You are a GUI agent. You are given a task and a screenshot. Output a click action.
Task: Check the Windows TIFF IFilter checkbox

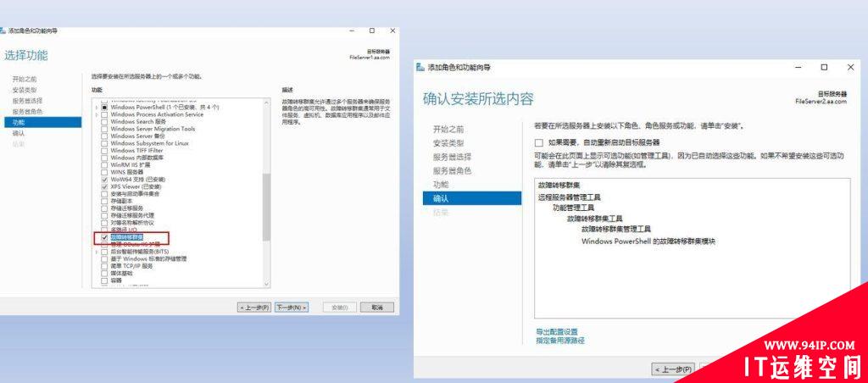(x=104, y=151)
